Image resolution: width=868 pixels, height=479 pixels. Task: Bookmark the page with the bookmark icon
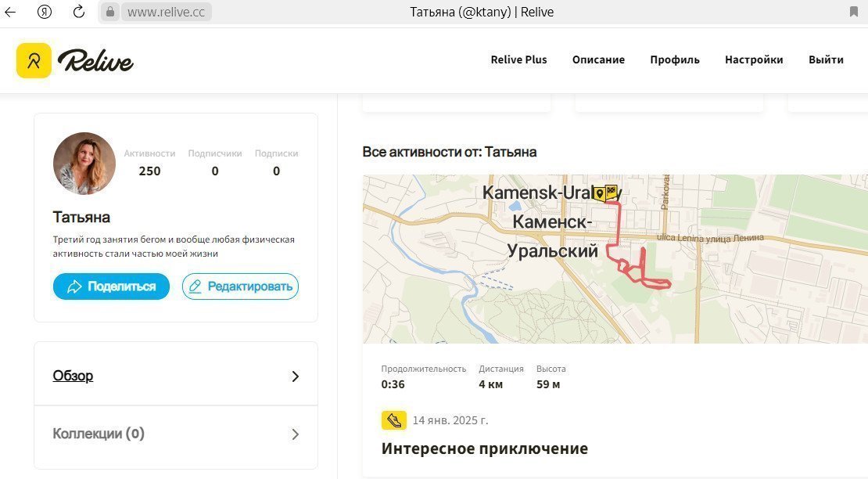[854, 12]
